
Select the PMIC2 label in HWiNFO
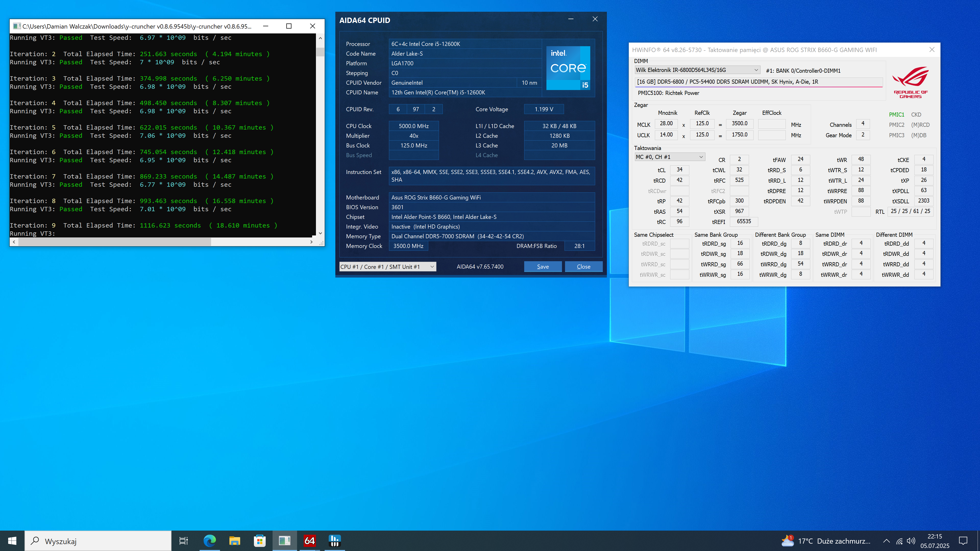(896, 125)
